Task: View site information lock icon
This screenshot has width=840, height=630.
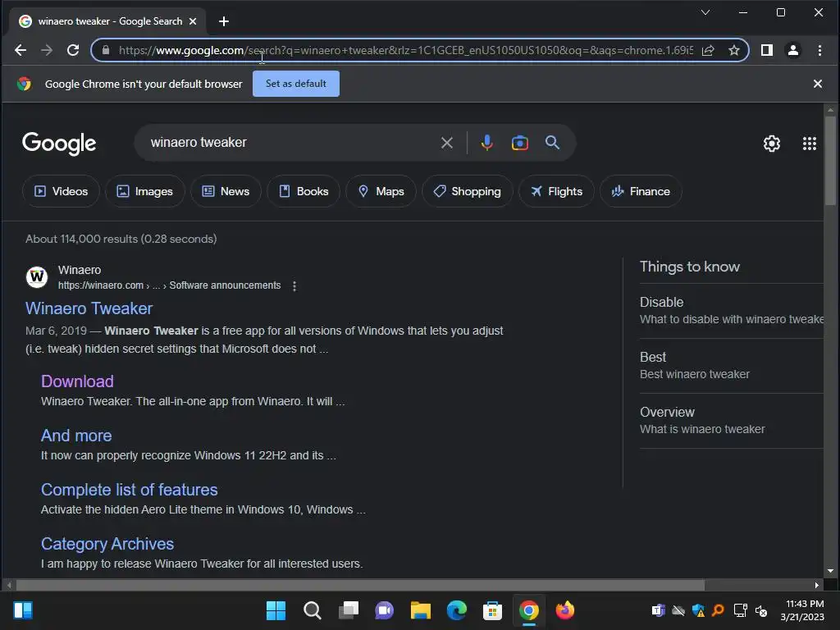Action: 106,50
